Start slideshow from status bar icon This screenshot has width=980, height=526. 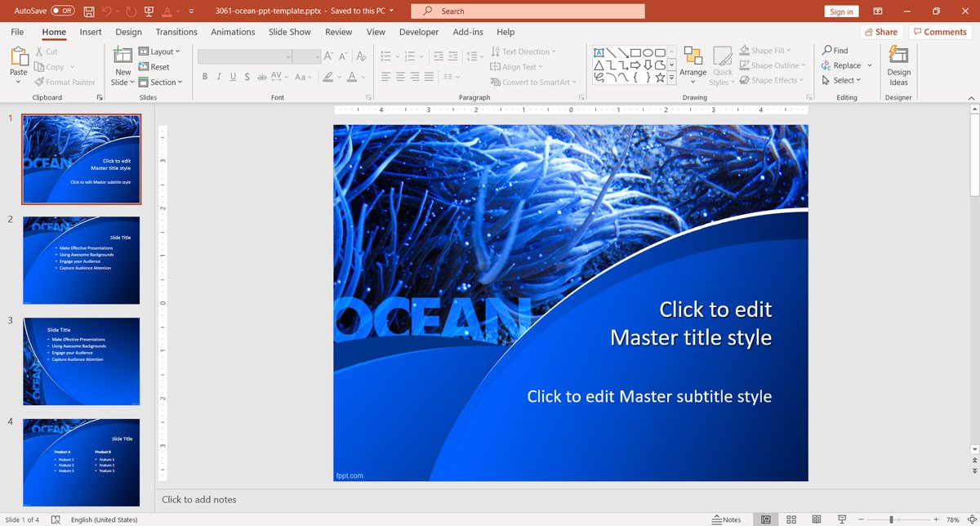click(841, 519)
